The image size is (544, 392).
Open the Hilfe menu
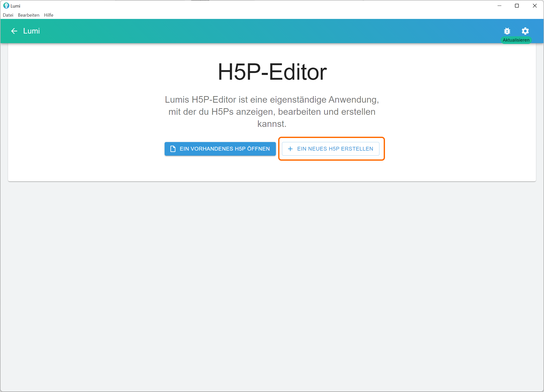[48, 15]
